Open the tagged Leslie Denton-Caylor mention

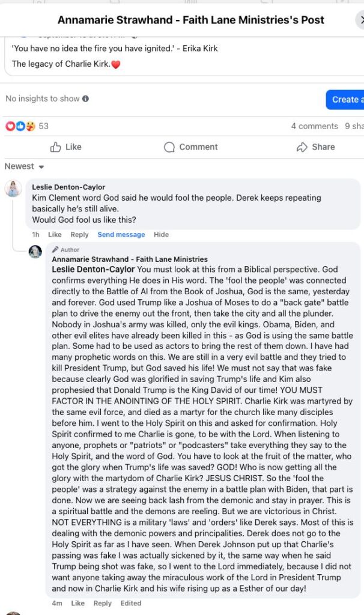click(93, 269)
